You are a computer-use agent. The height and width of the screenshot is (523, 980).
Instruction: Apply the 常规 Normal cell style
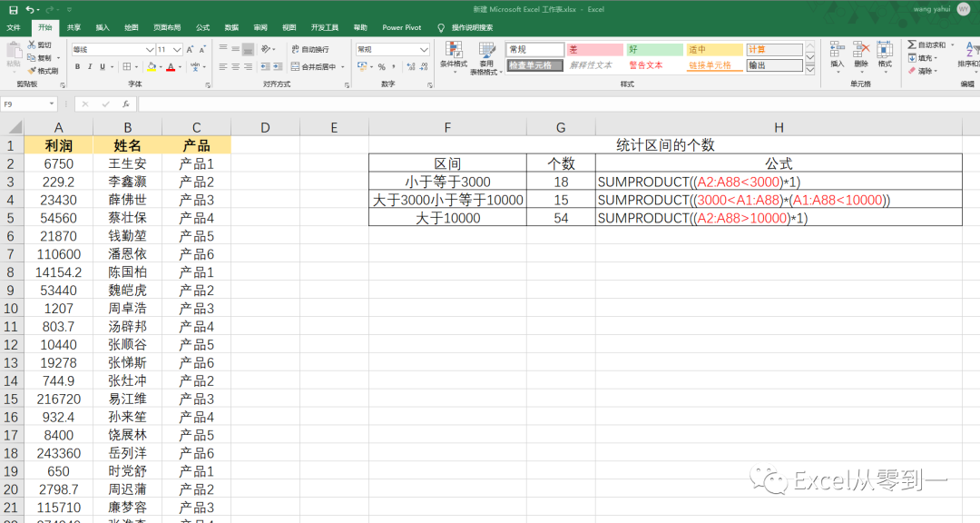pyautogui.click(x=535, y=49)
